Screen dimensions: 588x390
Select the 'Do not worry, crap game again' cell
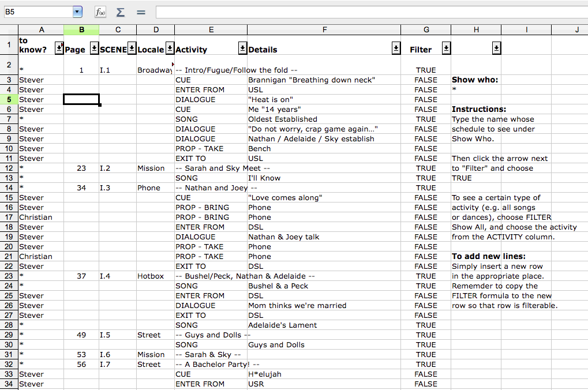pos(324,129)
